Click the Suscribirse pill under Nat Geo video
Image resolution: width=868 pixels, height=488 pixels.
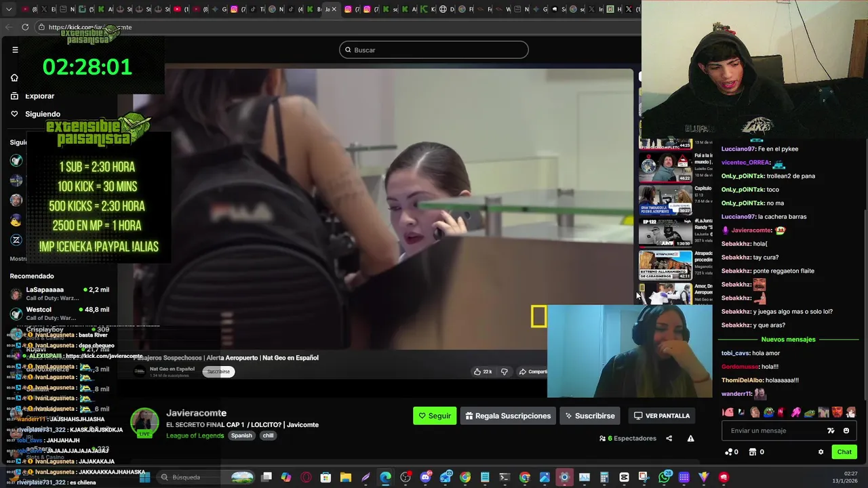coord(218,371)
